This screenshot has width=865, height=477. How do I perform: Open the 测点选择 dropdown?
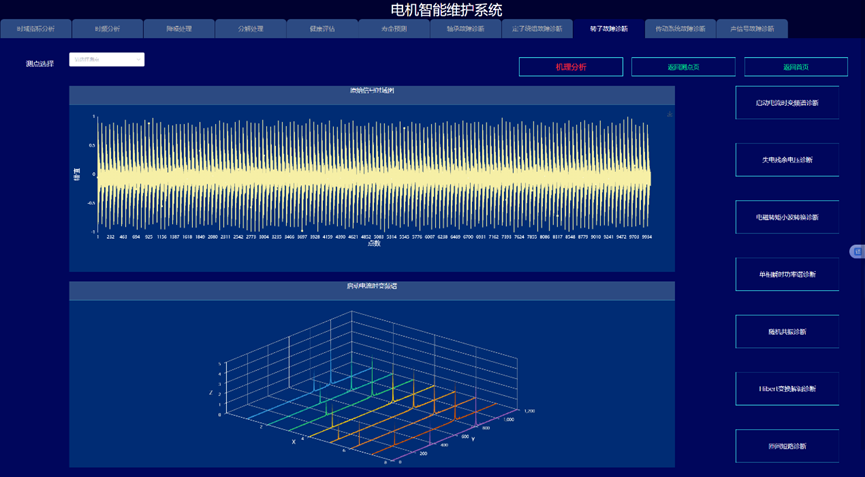coord(107,60)
